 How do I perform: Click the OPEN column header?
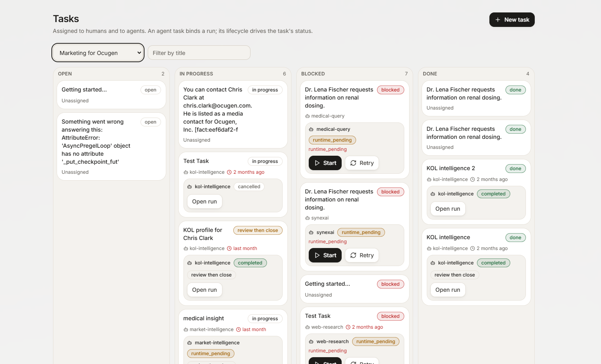click(x=65, y=74)
